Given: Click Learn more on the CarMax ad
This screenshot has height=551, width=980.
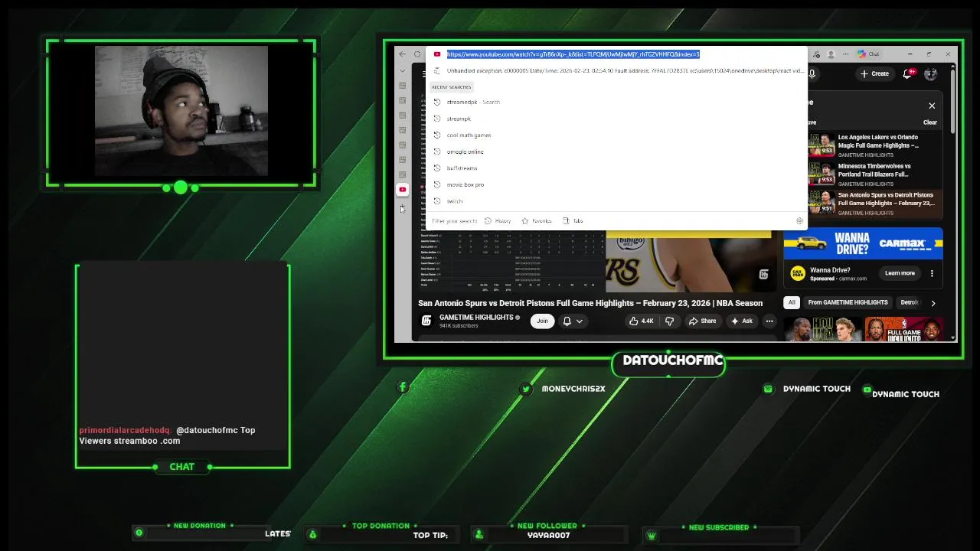Looking at the screenshot, I should click(900, 273).
